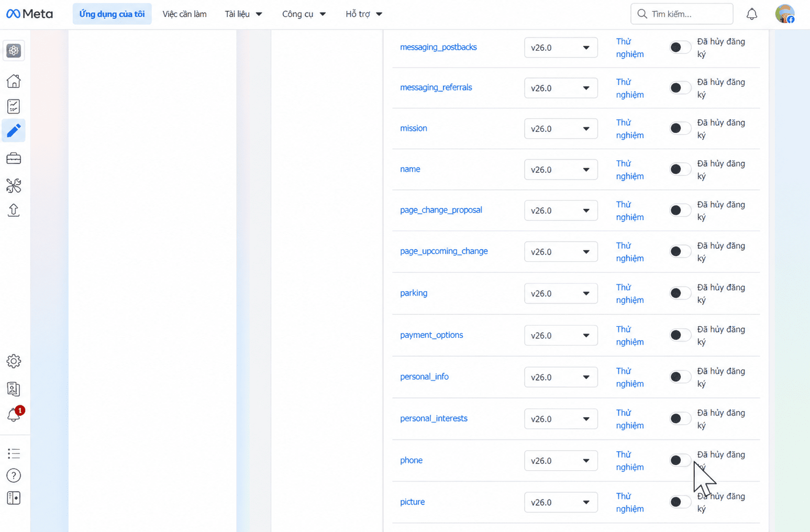
Task: Toggle the parking subscription switch
Action: coord(680,293)
